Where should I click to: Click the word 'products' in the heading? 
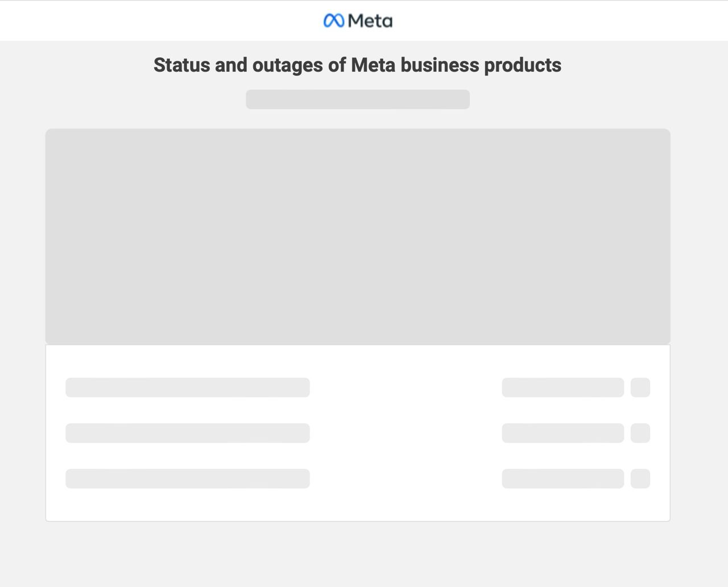click(x=522, y=65)
